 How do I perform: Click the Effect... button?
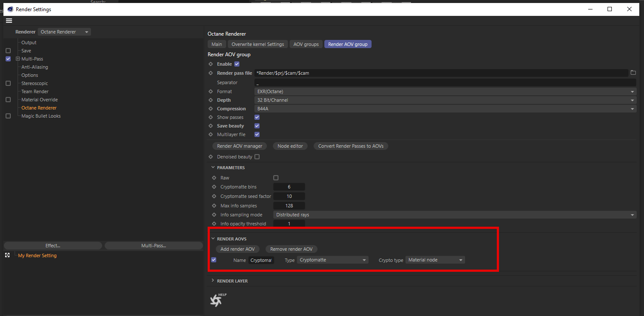coord(53,246)
